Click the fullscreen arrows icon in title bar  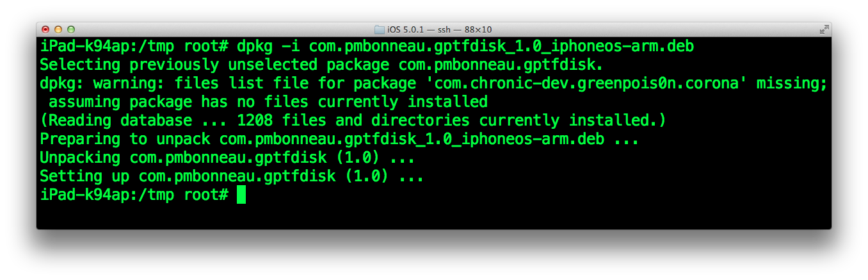823,29
